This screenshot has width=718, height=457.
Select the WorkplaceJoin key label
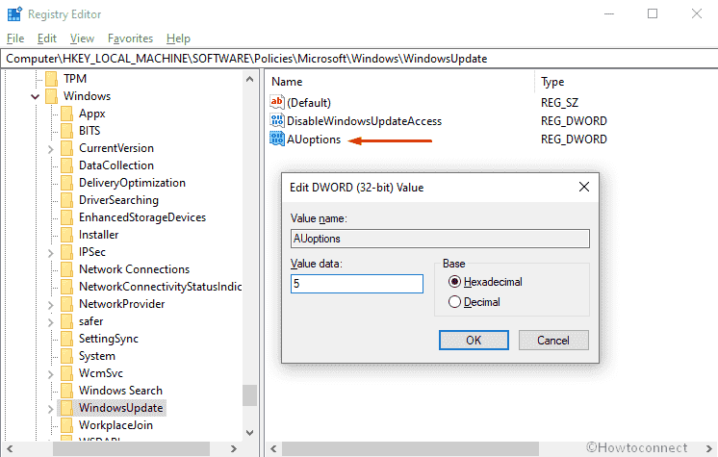(x=116, y=425)
